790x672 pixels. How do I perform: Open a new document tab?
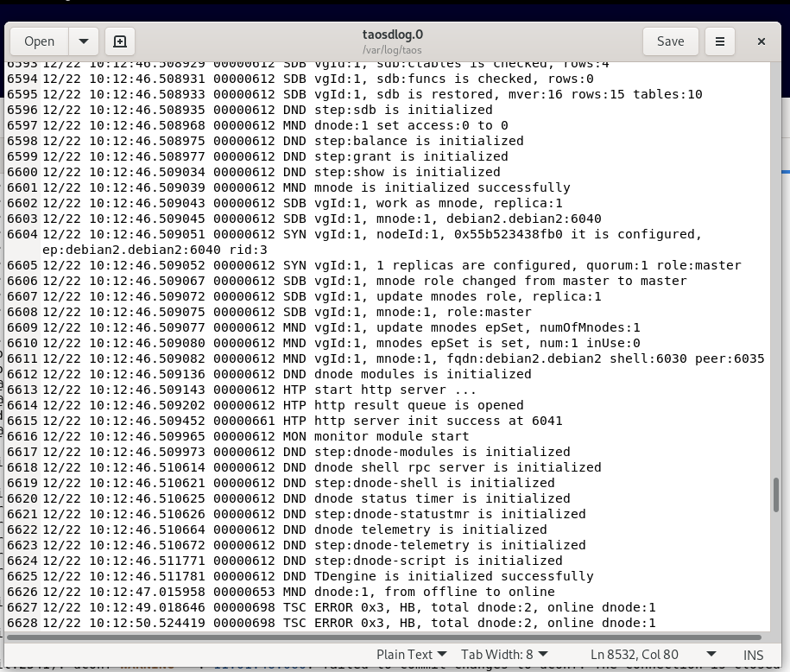point(119,41)
